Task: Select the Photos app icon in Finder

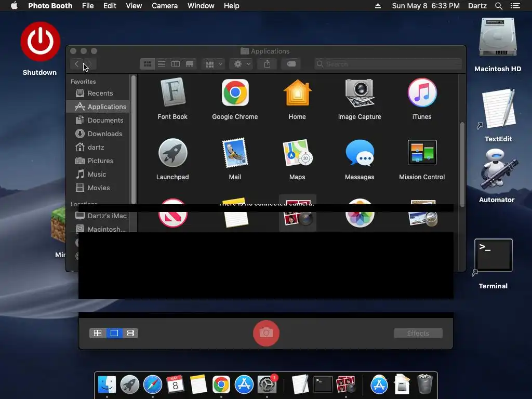Action: click(360, 213)
